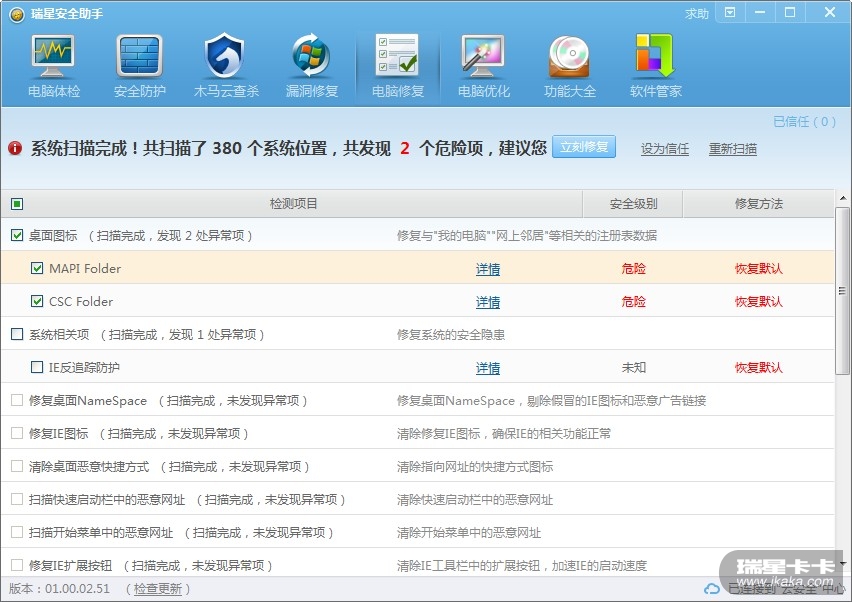Open 电脑优化 magic wand icon
Screen dimensions: 852x602
pos(483,56)
